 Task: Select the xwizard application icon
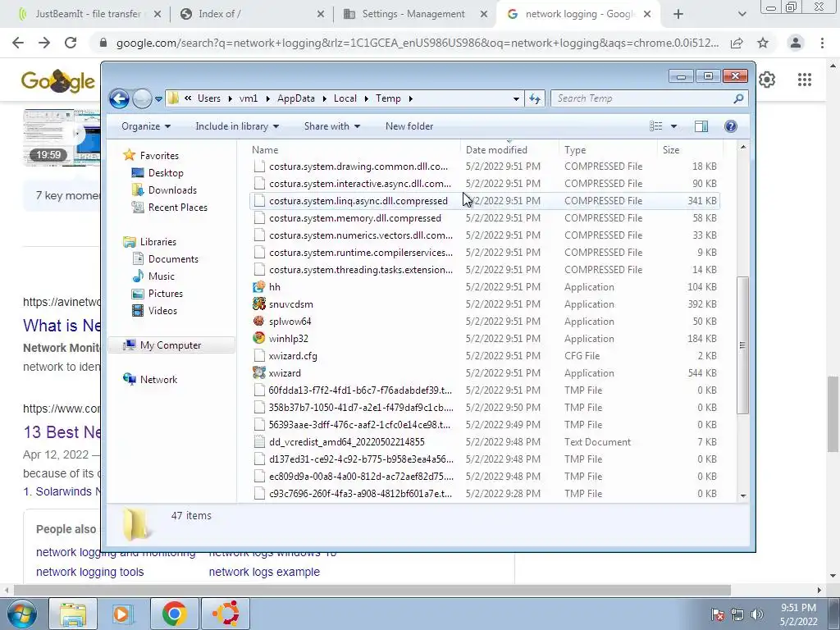tap(259, 373)
